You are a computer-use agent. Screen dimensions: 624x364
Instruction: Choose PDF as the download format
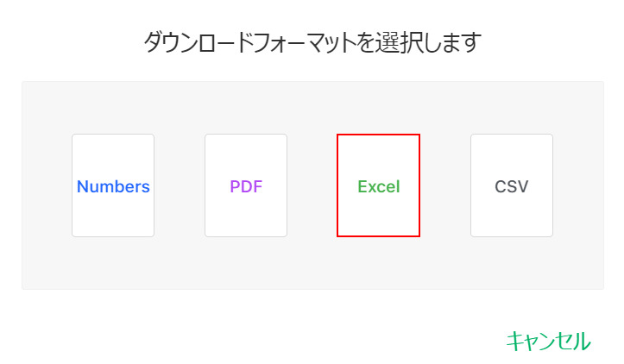(246, 185)
